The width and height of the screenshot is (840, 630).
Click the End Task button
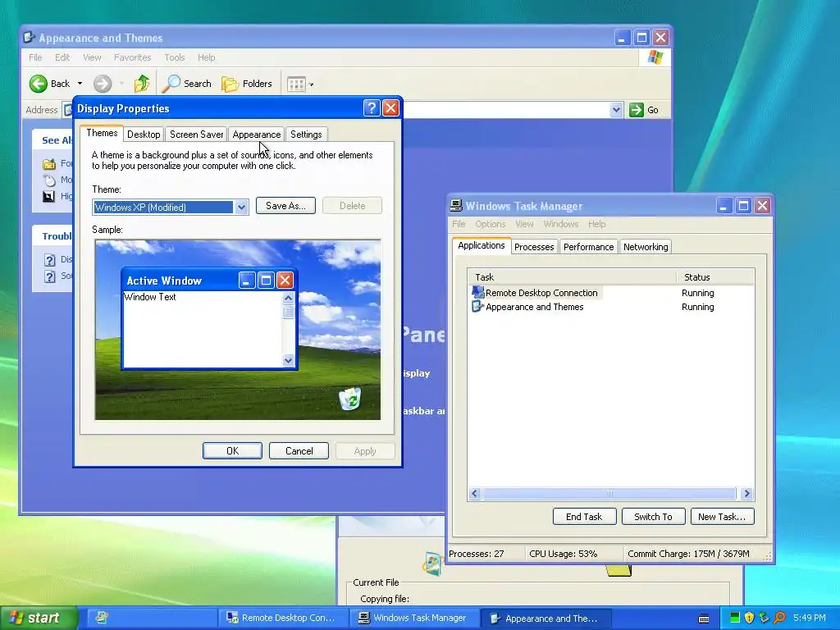pos(584,517)
